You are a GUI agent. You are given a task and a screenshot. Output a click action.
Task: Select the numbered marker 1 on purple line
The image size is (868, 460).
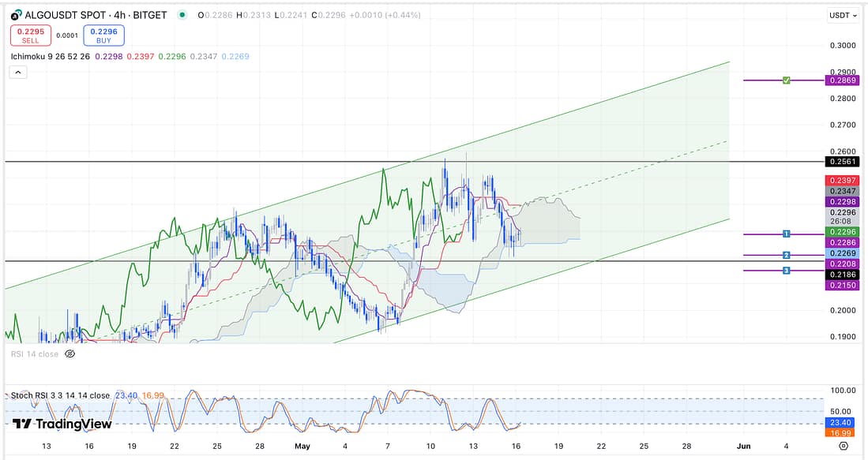[786, 234]
